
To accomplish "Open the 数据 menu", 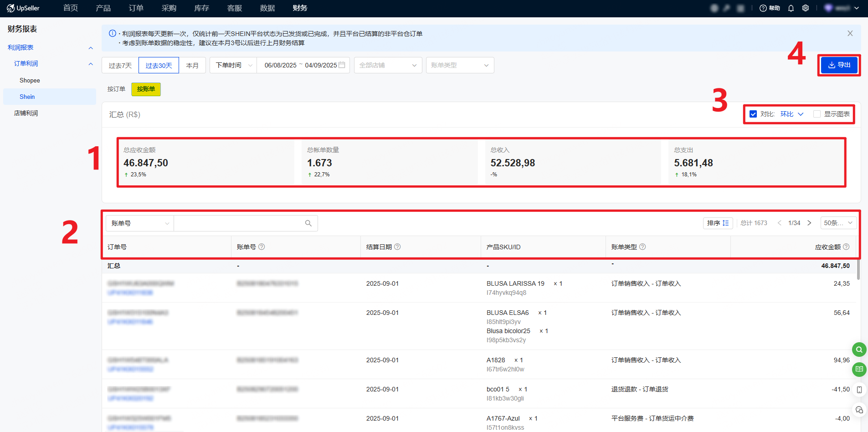I will (x=267, y=8).
